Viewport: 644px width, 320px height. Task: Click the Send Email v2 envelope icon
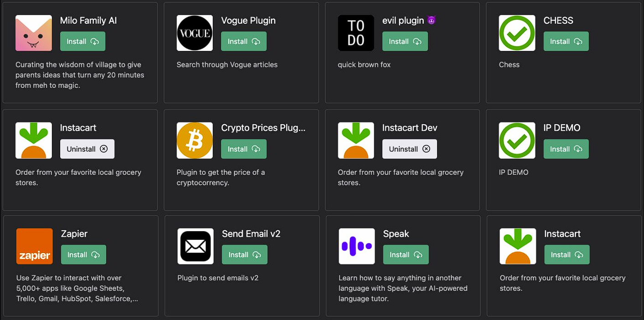(196, 246)
